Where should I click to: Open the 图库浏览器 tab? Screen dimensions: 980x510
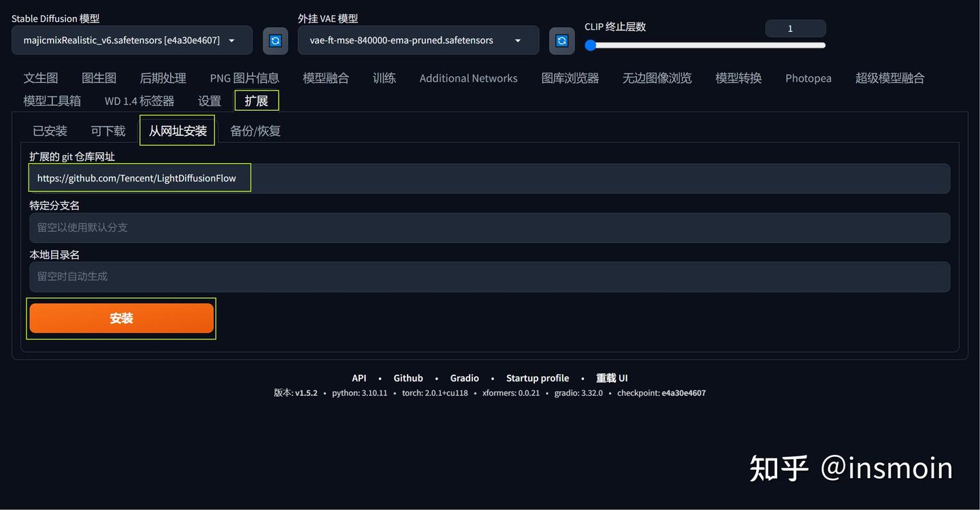pos(570,78)
